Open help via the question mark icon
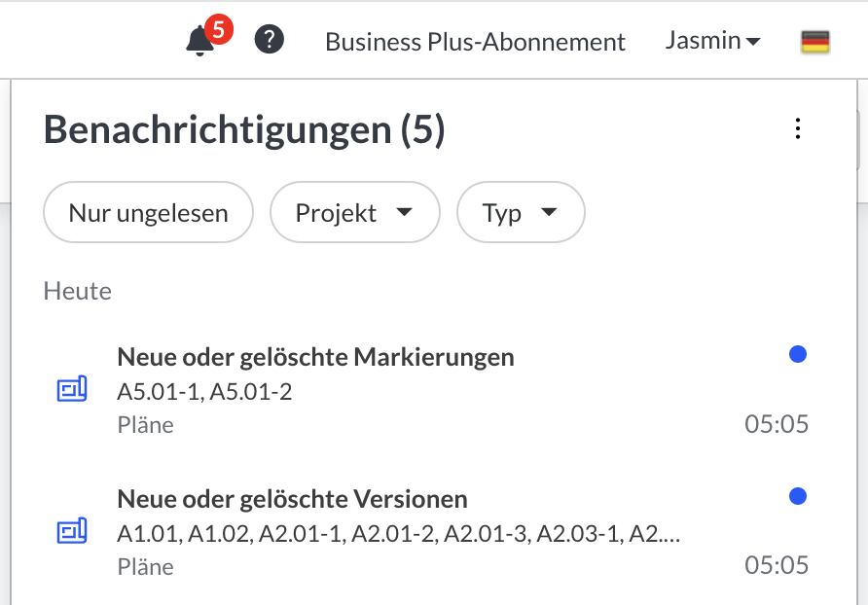This screenshot has height=605, width=868. click(x=269, y=41)
